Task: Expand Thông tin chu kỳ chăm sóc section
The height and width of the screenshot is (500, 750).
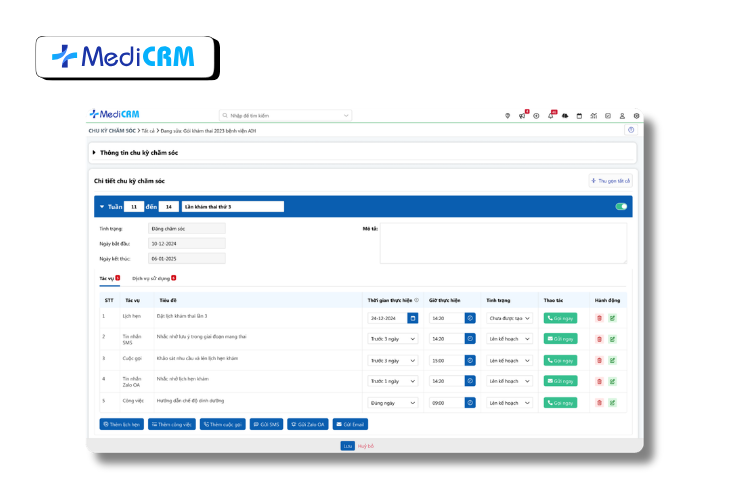Action: (95, 153)
